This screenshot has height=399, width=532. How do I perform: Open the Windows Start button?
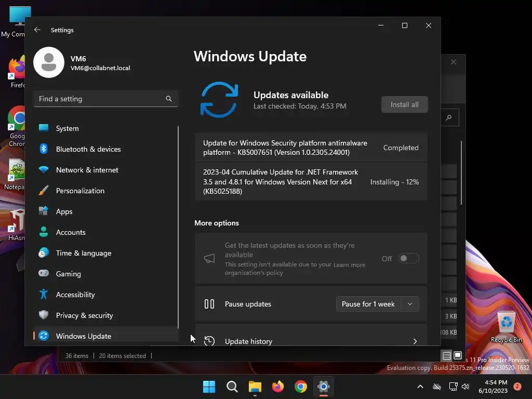(x=209, y=387)
